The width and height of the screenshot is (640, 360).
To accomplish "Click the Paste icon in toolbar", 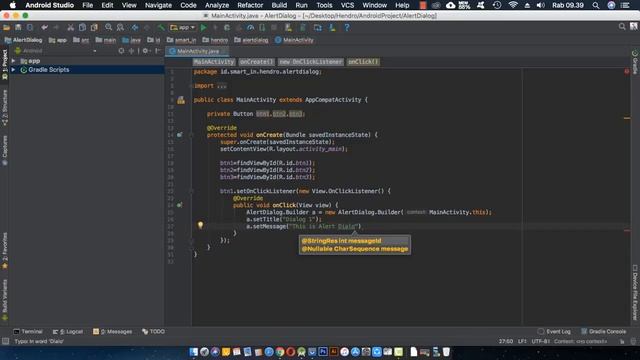I will tap(94, 27).
